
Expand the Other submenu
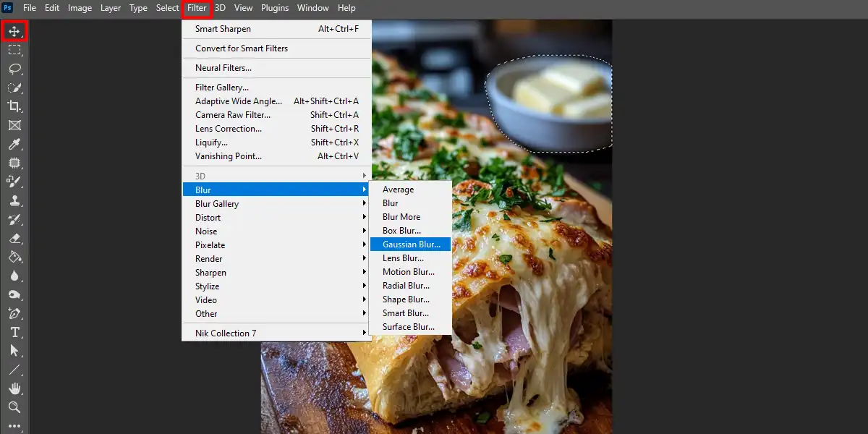(x=276, y=314)
